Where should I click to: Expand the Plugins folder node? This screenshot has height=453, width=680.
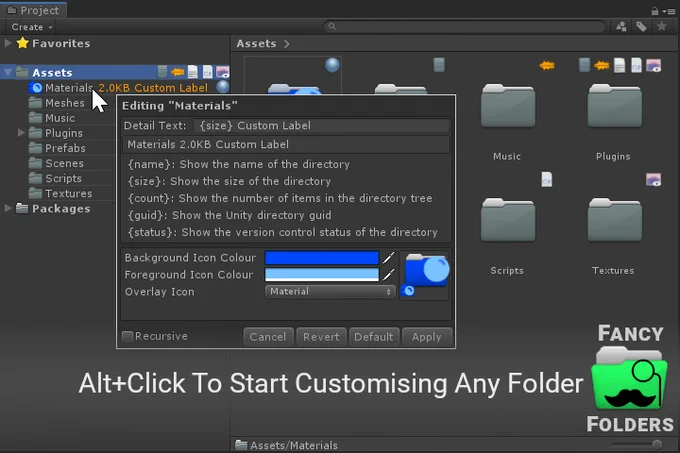(21, 133)
